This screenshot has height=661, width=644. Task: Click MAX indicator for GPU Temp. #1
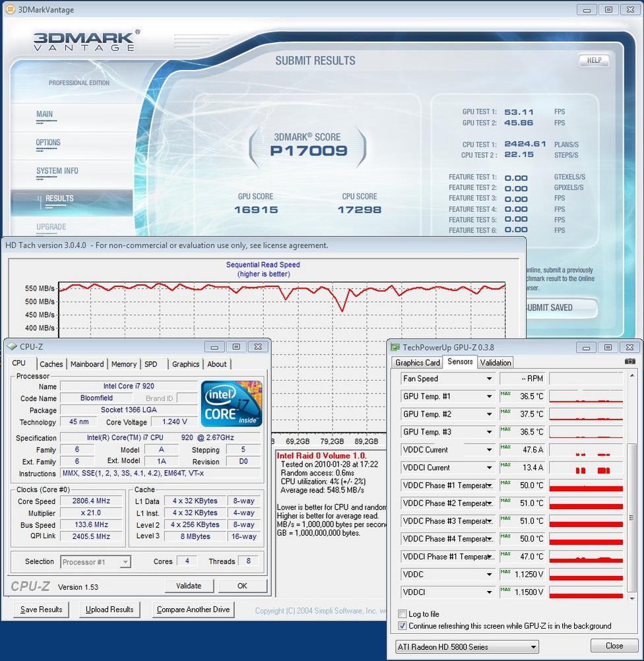pos(505,394)
